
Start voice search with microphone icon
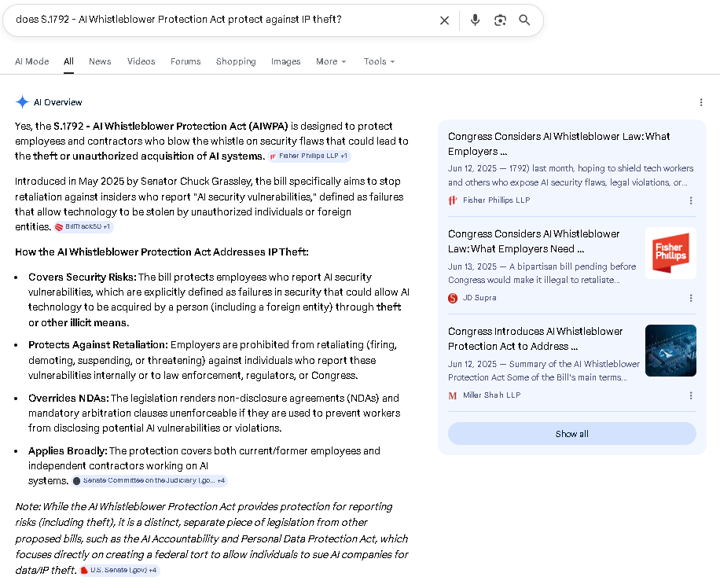475,20
